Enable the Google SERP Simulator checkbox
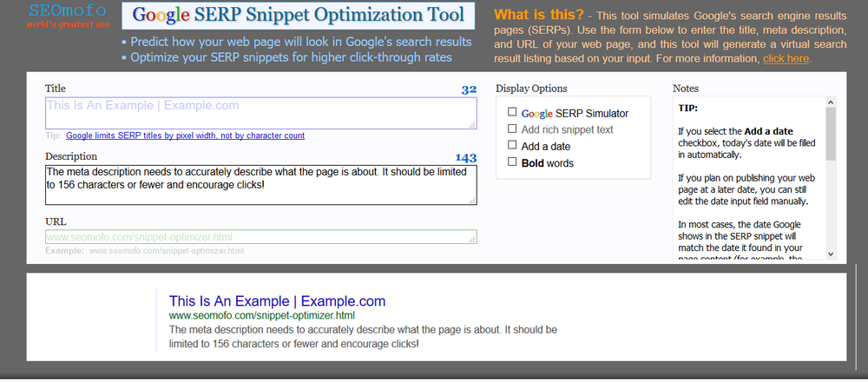 [512, 112]
